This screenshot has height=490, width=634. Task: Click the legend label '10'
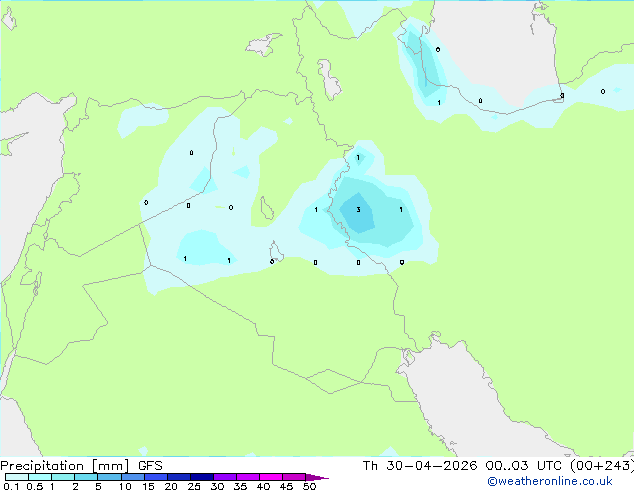(125, 486)
